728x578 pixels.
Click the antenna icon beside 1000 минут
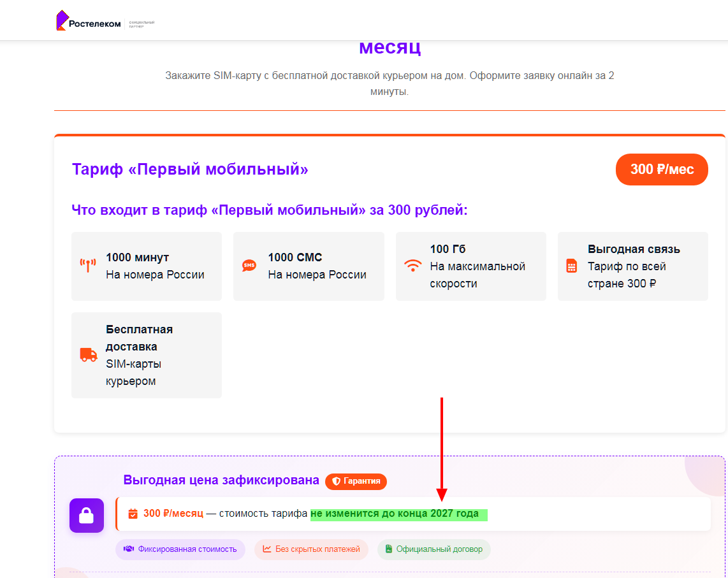coord(87,266)
